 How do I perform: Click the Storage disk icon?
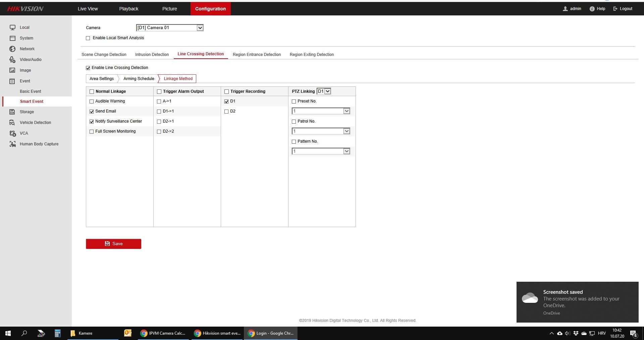coord(12,112)
